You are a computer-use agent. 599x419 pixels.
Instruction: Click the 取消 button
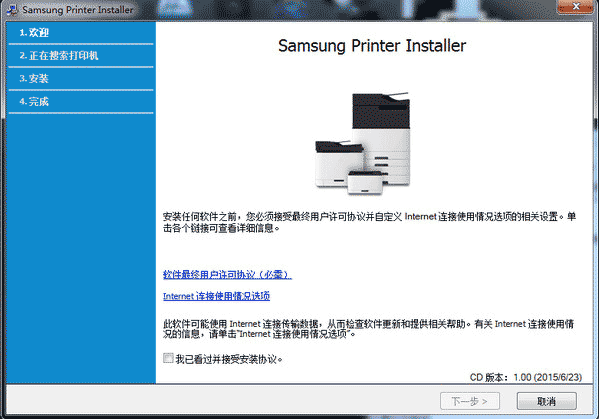click(x=547, y=401)
